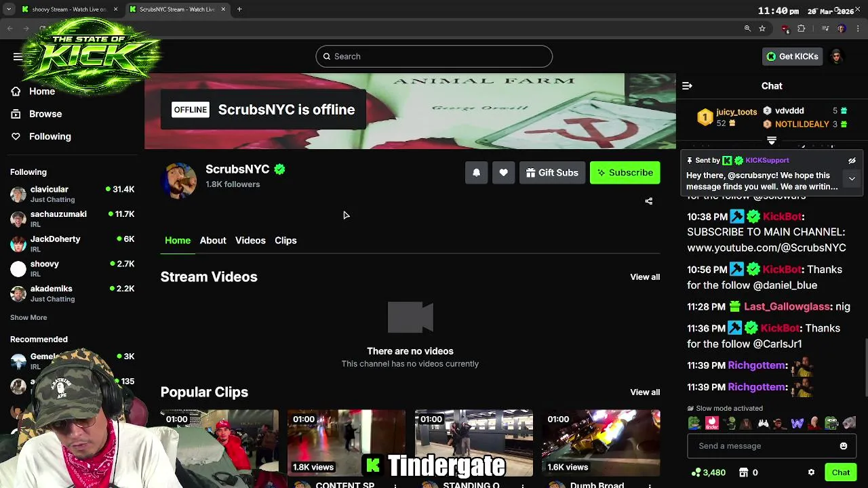The height and width of the screenshot is (488, 868).
Task: Collapse the chat panel with arrow icon
Action: [x=687, y=86]
